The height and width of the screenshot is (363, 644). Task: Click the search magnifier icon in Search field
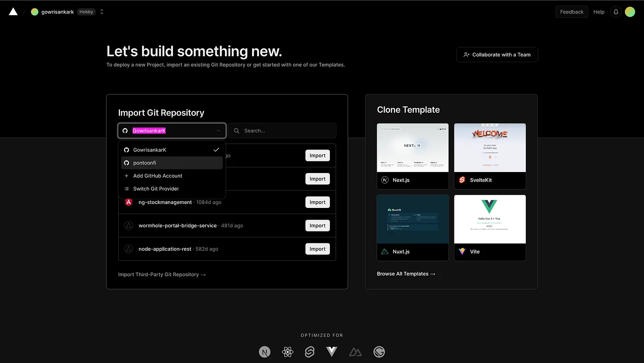pos(236,131)
